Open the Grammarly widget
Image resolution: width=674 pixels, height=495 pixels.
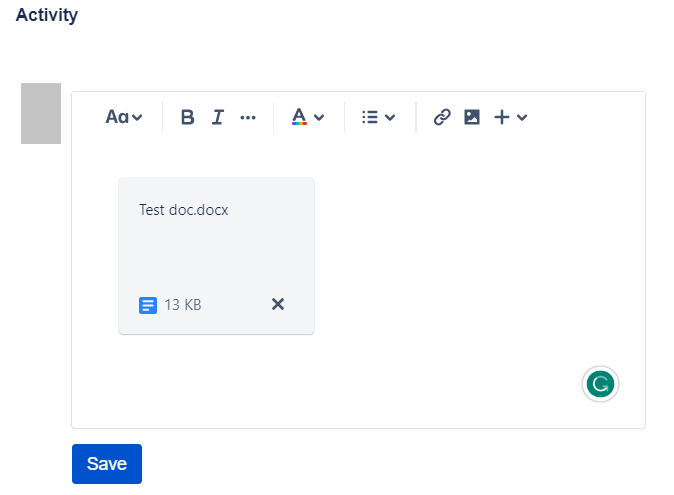(600, 384)
